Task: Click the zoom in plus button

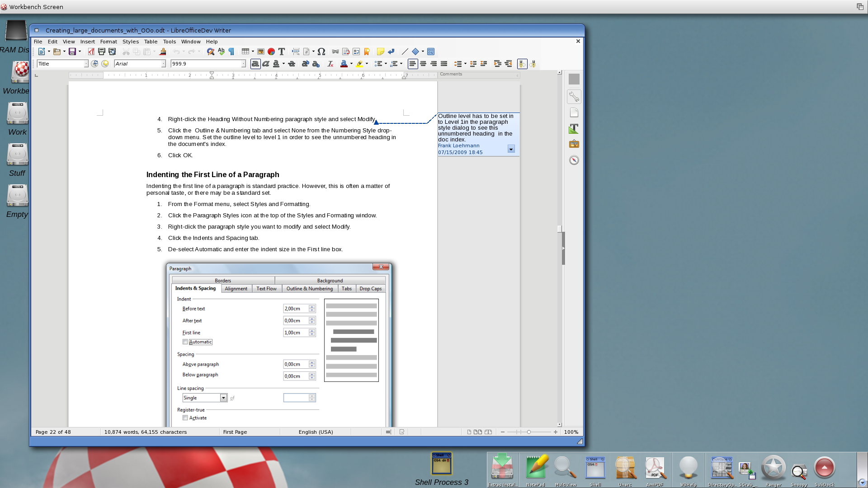Action: tap(556, 432)
